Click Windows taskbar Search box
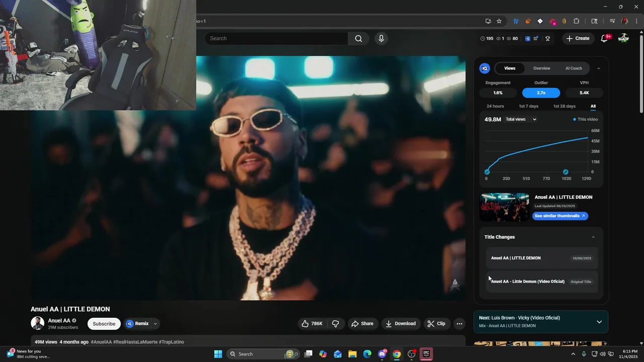The image size is (644, 362). 262,354
